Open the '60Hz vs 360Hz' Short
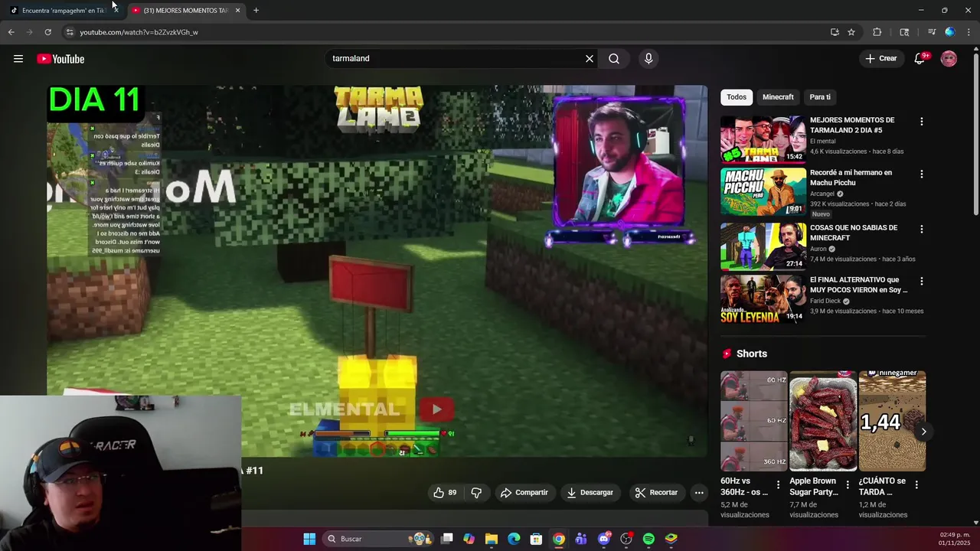The height and width of the screenshot is (551, 980). pyautogui.click(x=753, y=421)
